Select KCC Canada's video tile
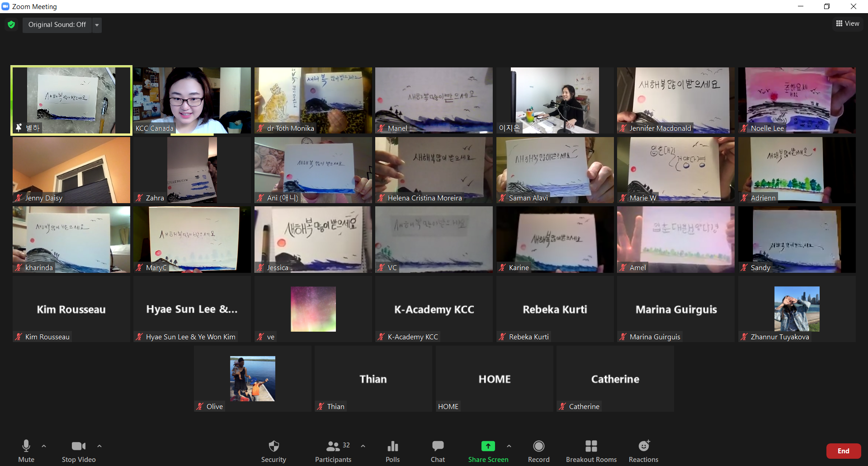 pos(192,100)
